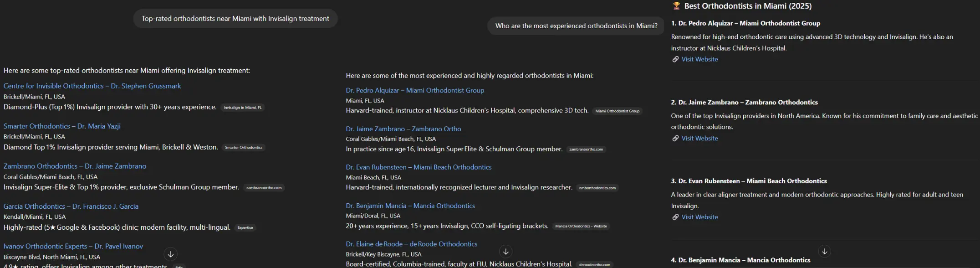Open the Centre for Invisible Orthodontics – Dr. Stephen Grussmark link

92,86
